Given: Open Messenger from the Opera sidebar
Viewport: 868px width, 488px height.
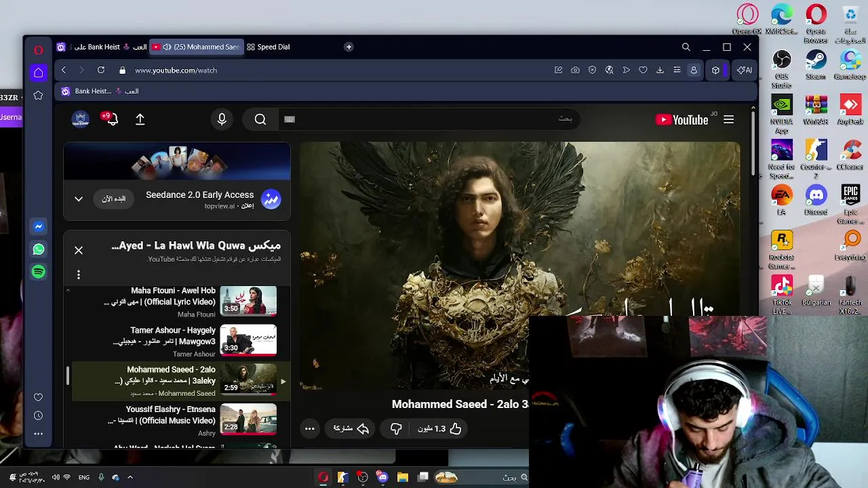Looking at the screenshot, I should tap(39, 226).
